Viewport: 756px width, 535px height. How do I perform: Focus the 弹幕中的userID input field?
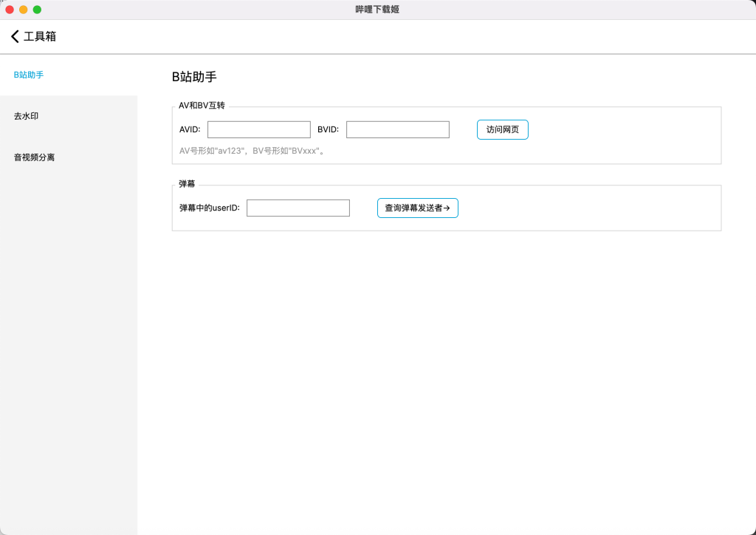298,208
